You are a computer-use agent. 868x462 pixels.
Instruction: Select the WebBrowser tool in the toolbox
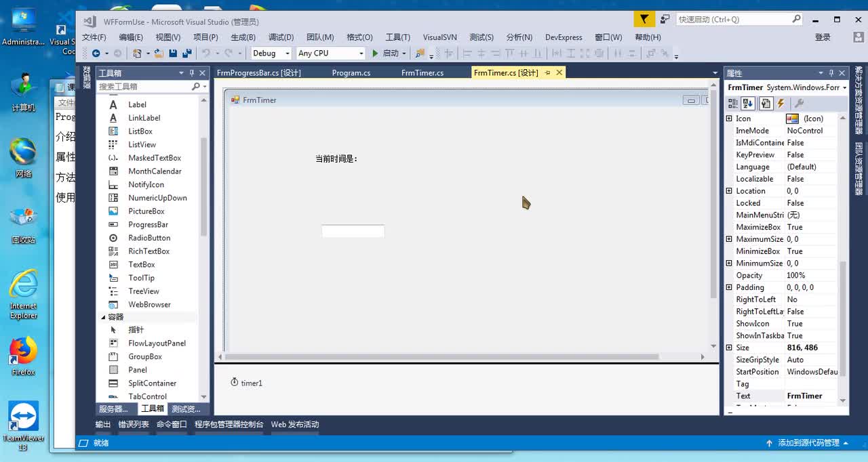click(151, 304)
